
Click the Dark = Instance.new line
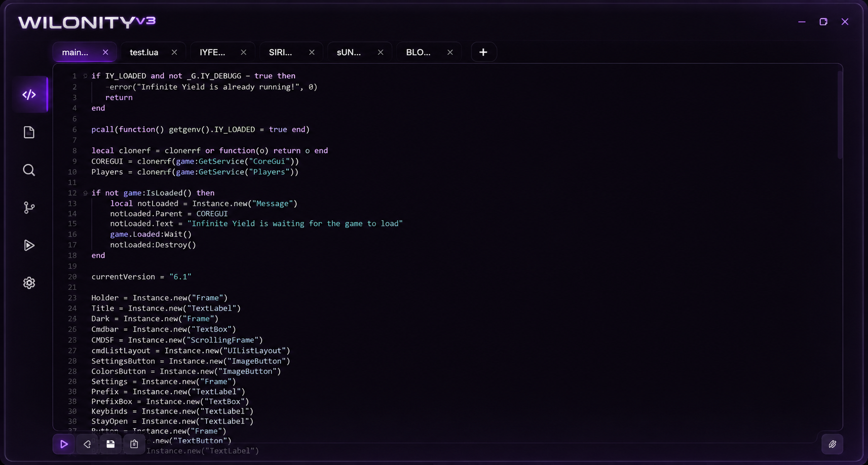[155, 319]
